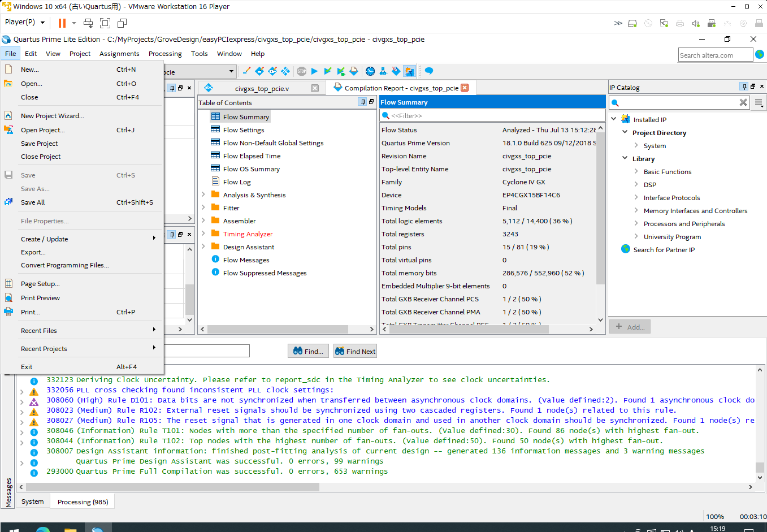
Task: Select Exit in the File menu
Action: [83, 366]
